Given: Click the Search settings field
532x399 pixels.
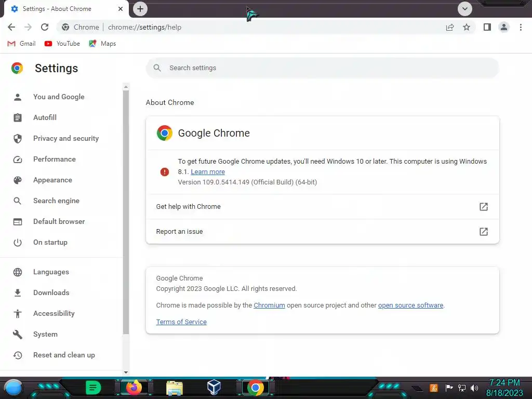Looking at the screenshot, I should [322, 68].
